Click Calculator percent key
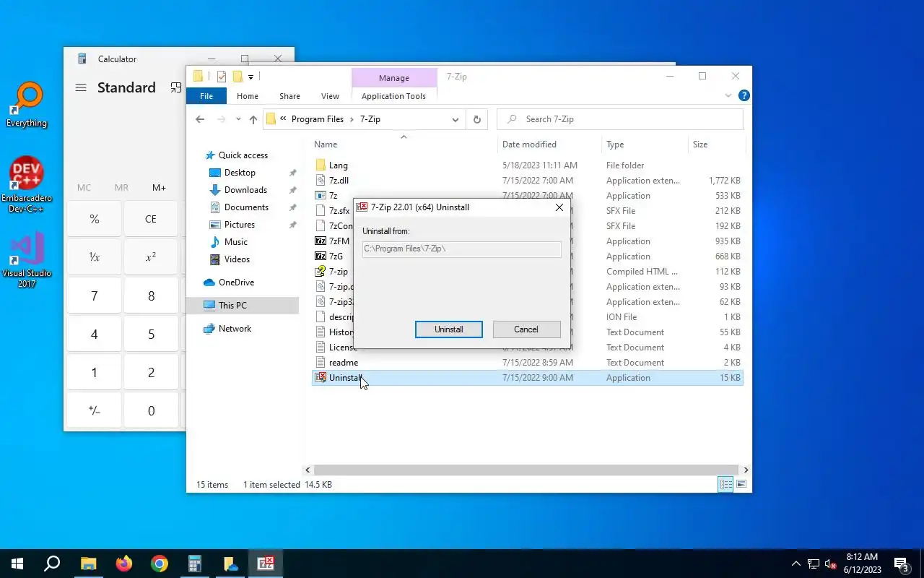Image resolution: width=924 pixels, height=578 pixels. pyautogui.click(x=95, y=219)
